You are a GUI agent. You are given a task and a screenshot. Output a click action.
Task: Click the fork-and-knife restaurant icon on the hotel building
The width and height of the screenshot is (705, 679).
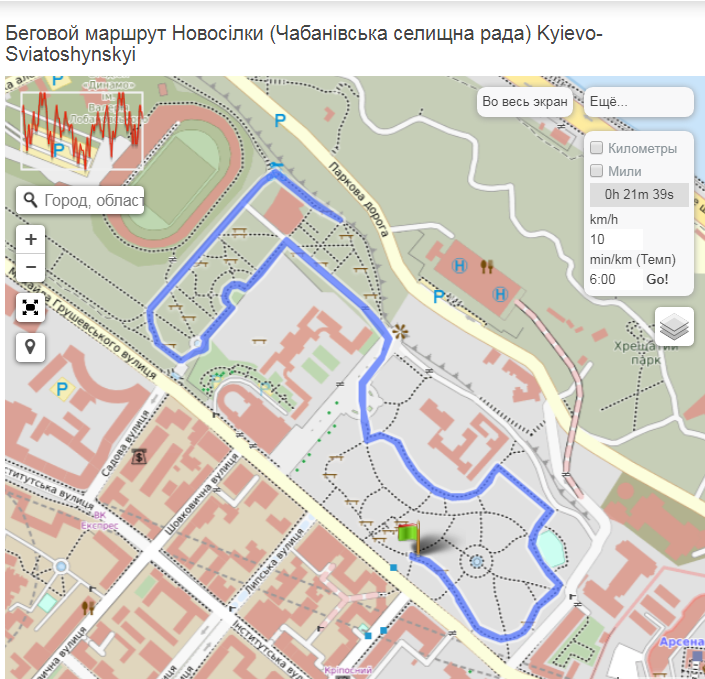click(x=487, y=267)
